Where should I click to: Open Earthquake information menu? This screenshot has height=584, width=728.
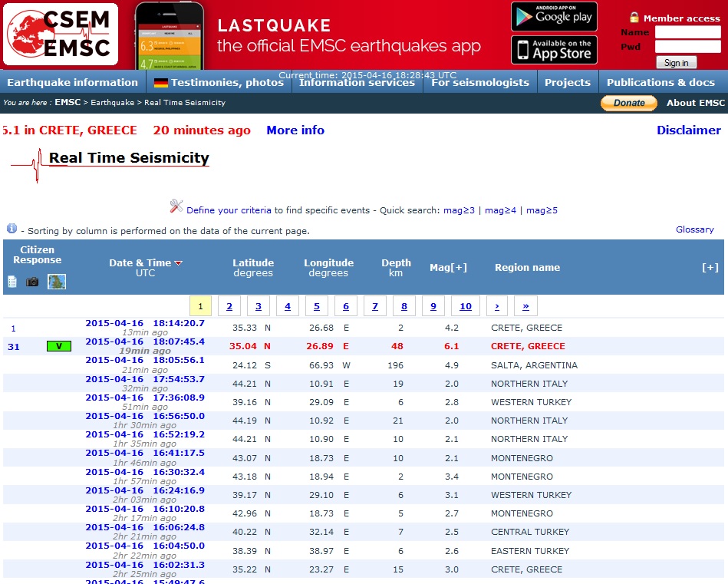pyautogui.click(x=72, y=82)
